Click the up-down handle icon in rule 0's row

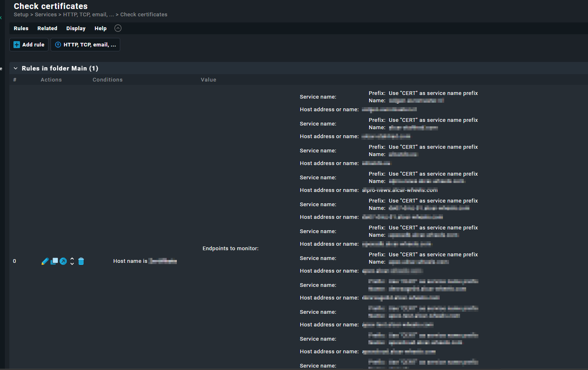(72, 261)
